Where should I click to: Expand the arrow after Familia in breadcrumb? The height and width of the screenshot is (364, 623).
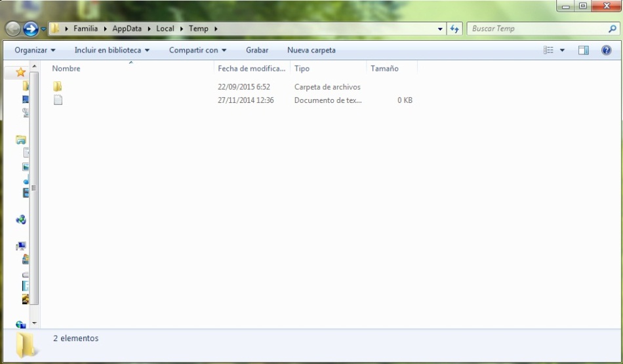106,29
